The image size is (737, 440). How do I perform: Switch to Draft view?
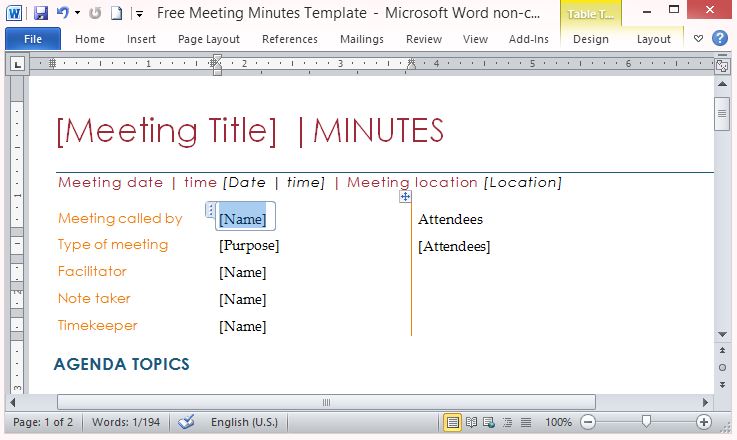point(525,422)
